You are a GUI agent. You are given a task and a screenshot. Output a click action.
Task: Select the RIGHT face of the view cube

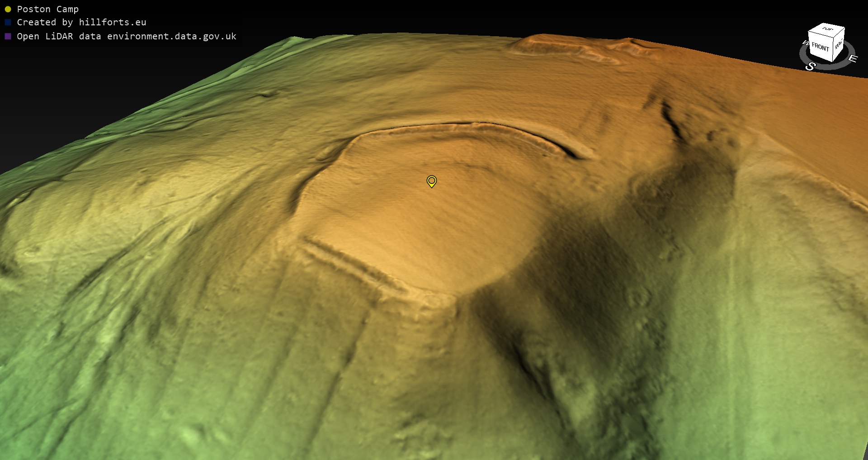[x=839, y=45]
